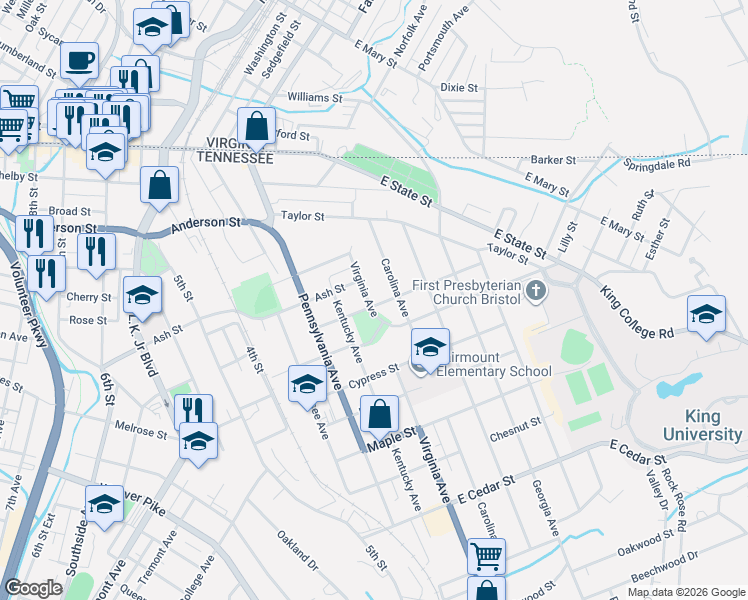Viewport: 748px width, 600px height.
Task: Click Volunteer Pkwy road label
Action: coord(29,304)
